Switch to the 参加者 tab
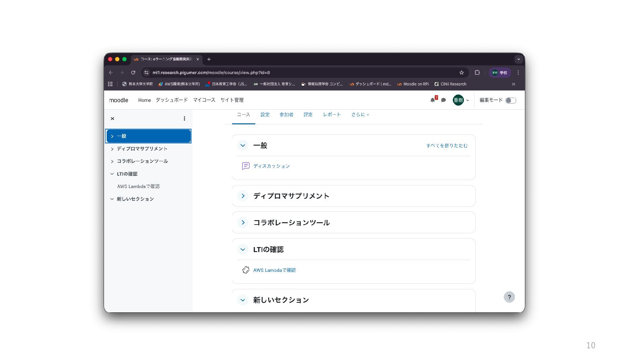Screen dimensions: 644x362 coord(286,115)
